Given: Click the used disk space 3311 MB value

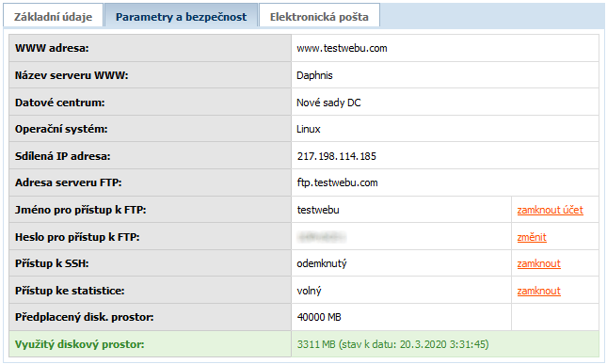Looking at the screenshot, I should pyautogui.click(x=392, y=344).
